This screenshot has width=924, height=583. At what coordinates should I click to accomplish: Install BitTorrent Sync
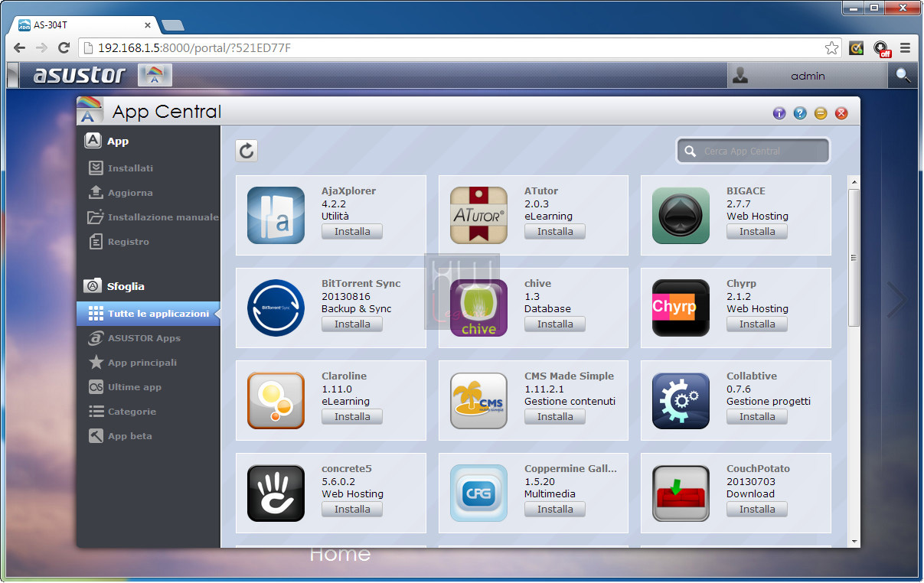[x=352, y=324]
